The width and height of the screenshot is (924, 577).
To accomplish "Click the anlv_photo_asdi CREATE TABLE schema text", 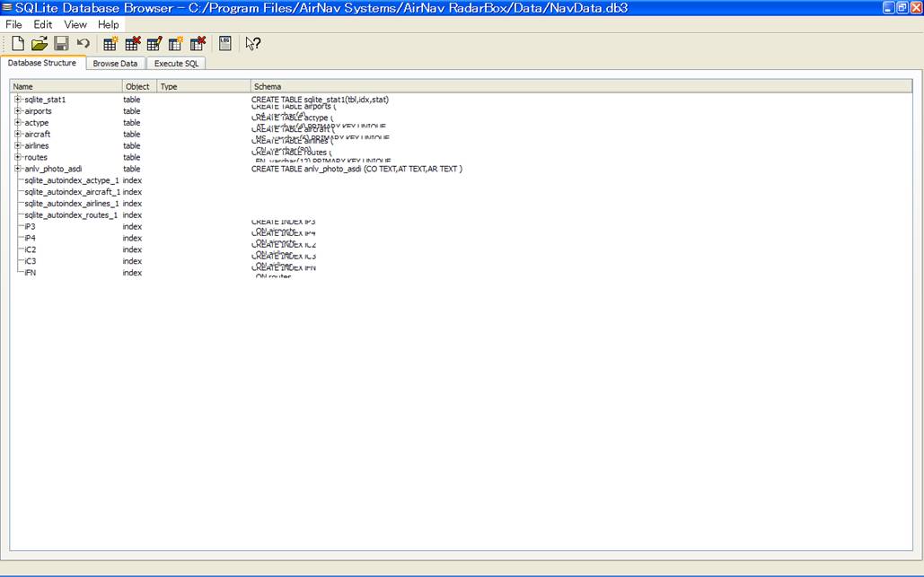I will [356, 169].
